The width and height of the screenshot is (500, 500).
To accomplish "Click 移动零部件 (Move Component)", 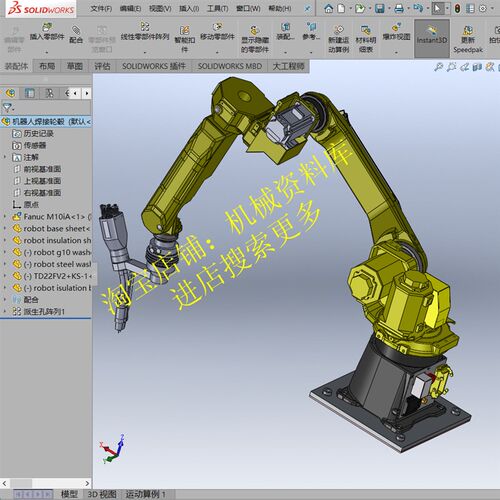I will (x=217, y=32).
